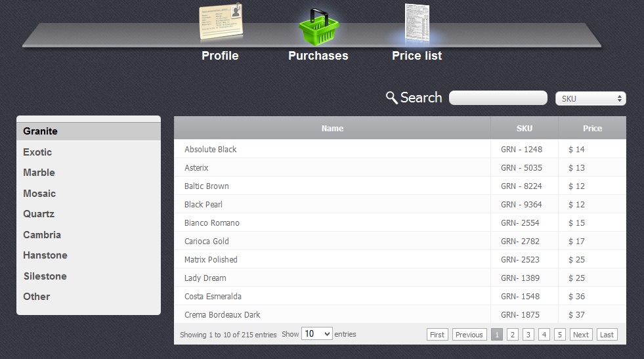Click the magnifying glass search icon
Image resolution: width=644 pixels, height=359 pixels.
(391, 98)
